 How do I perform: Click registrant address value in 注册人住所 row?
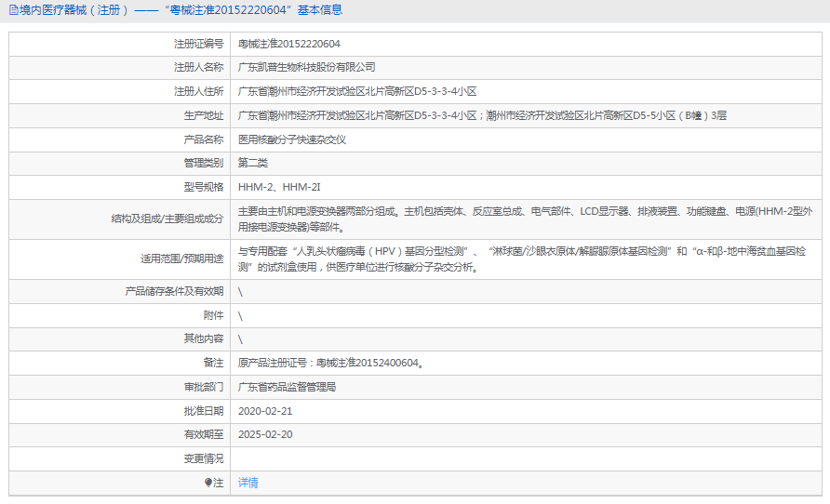pyautogui.click(x=357, y=91)
